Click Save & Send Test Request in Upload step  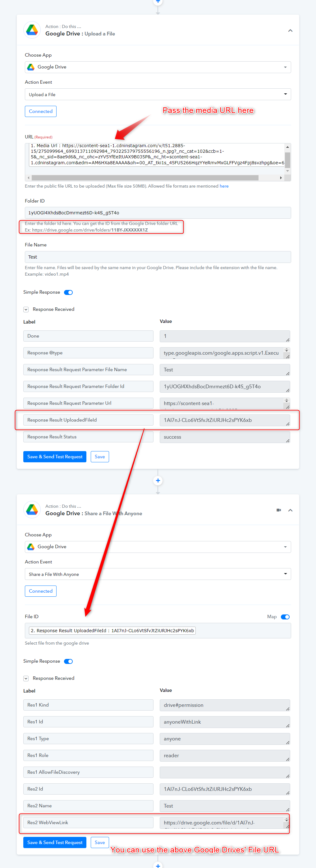coord(55,457)
